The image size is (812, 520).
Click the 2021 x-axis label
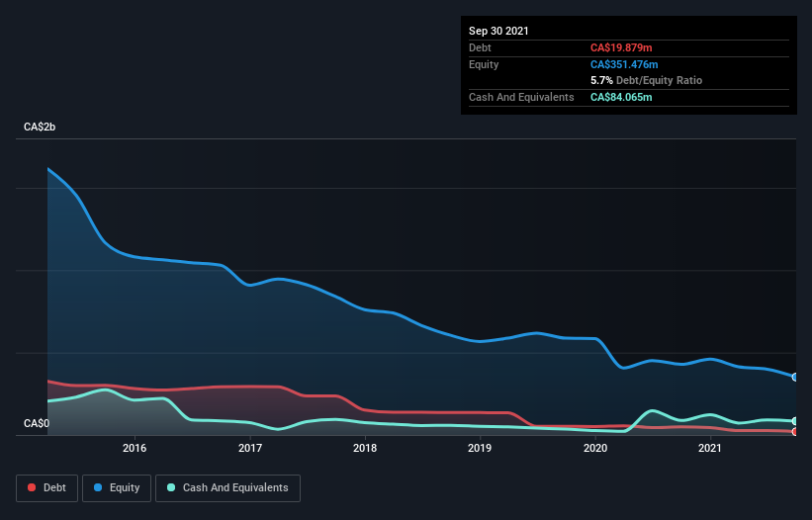click(x=710, y=448)
